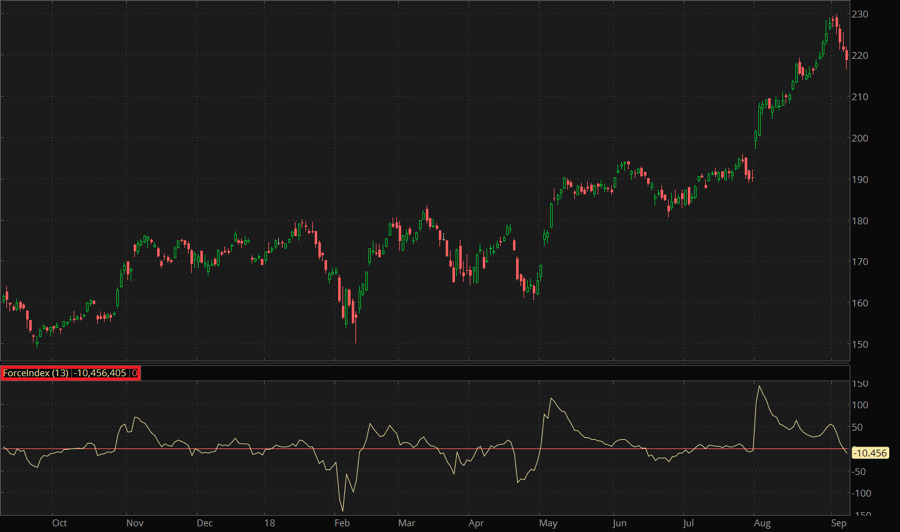Image resolution: width=900 pixels, height=532 pixels.
Task: Click the 230 level on price axis
Action: 860,14
